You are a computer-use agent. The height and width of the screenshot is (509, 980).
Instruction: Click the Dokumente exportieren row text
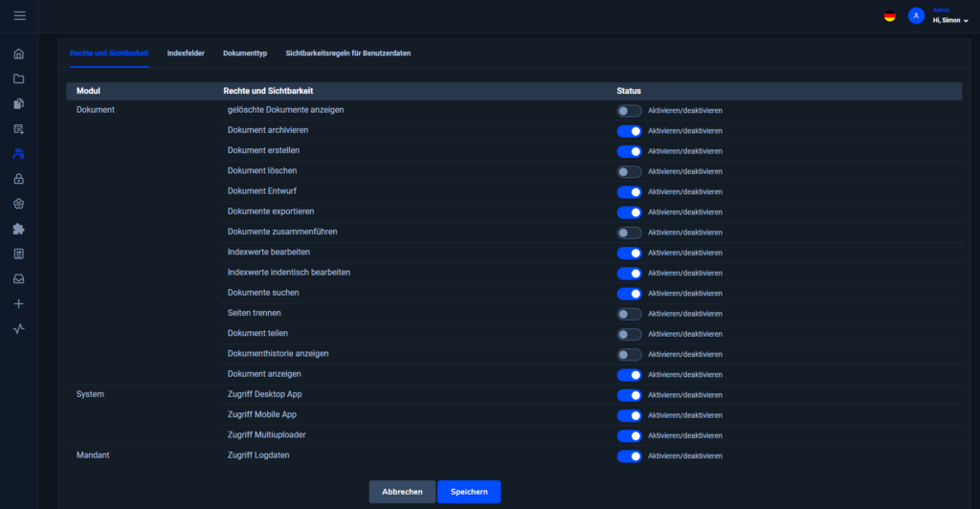tap(271, 211)
